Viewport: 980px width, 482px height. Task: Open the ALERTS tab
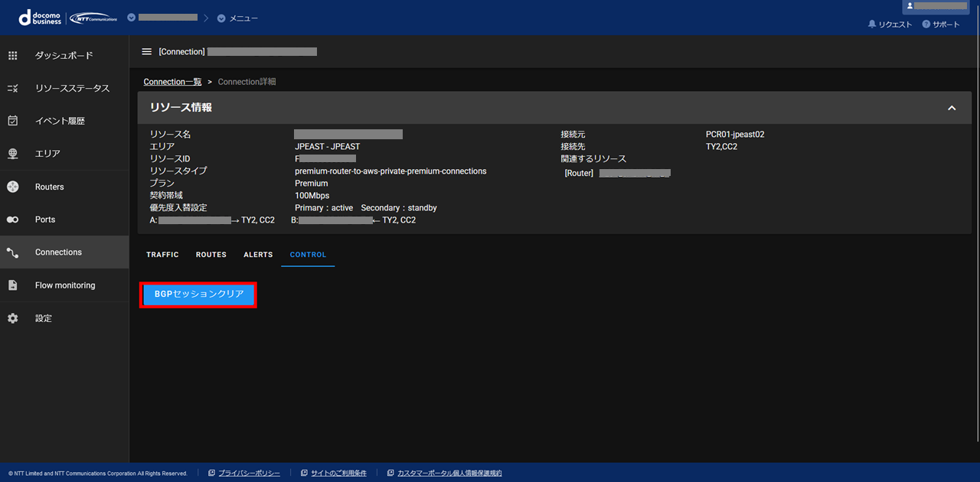[258, 255]
